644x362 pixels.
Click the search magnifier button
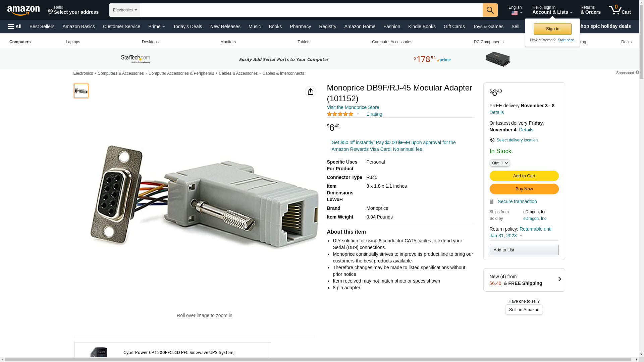click(490, 10)
